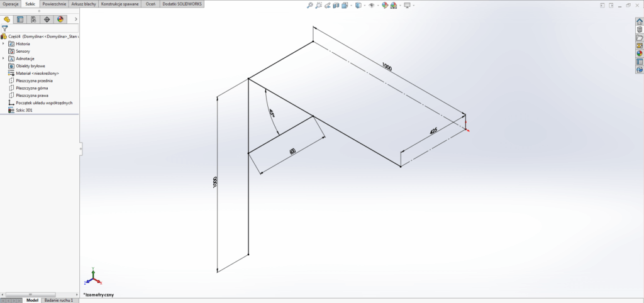The width and height of the screenshot is (644, 303).
Task: Click the 425 dimension value
Action: [433, 131]
